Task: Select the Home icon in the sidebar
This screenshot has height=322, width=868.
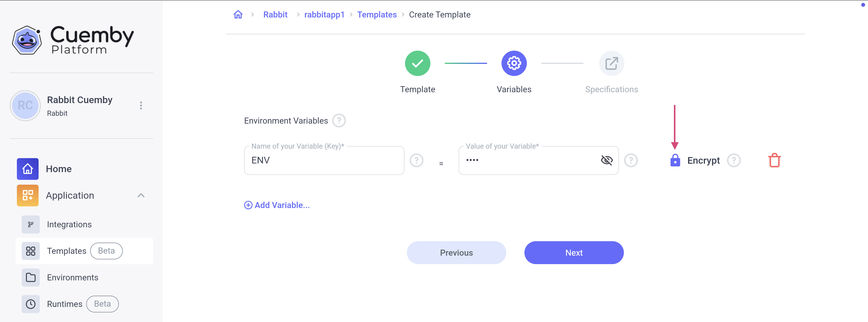Action: (27, 169)
